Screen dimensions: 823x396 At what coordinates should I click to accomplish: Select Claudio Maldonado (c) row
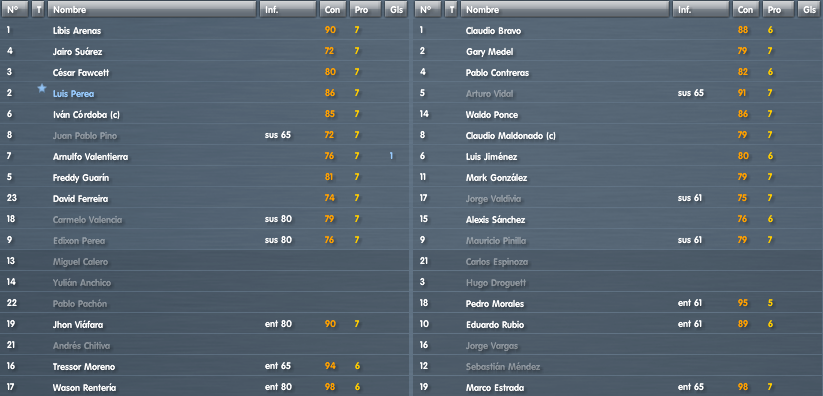(x=618, y=136)
